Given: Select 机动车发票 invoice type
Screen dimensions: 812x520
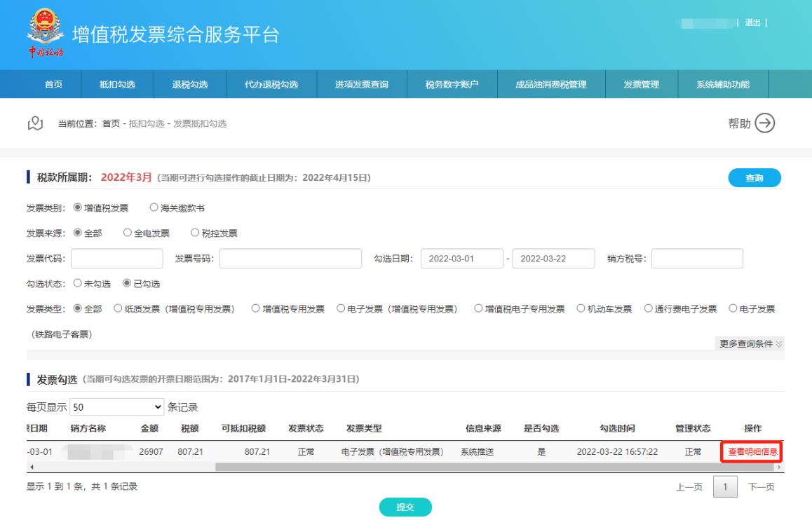Looking at the screenshot, I should click(x=580, y=308).
